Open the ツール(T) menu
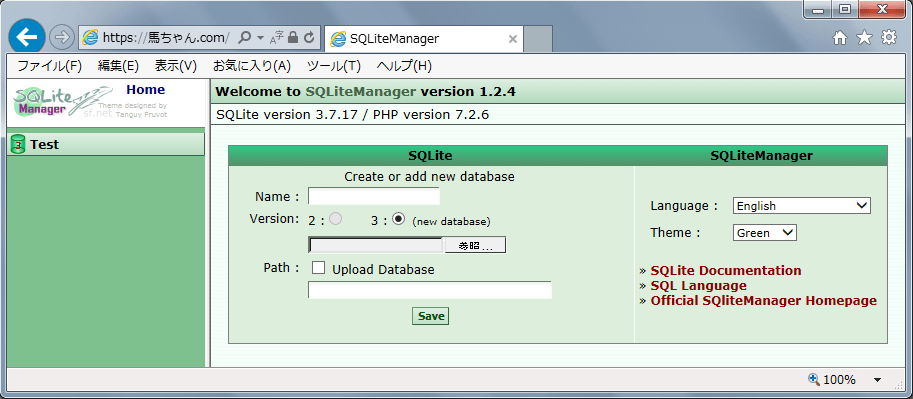The height and width of the screenshot is (399, 913). [x=334, y=66]
